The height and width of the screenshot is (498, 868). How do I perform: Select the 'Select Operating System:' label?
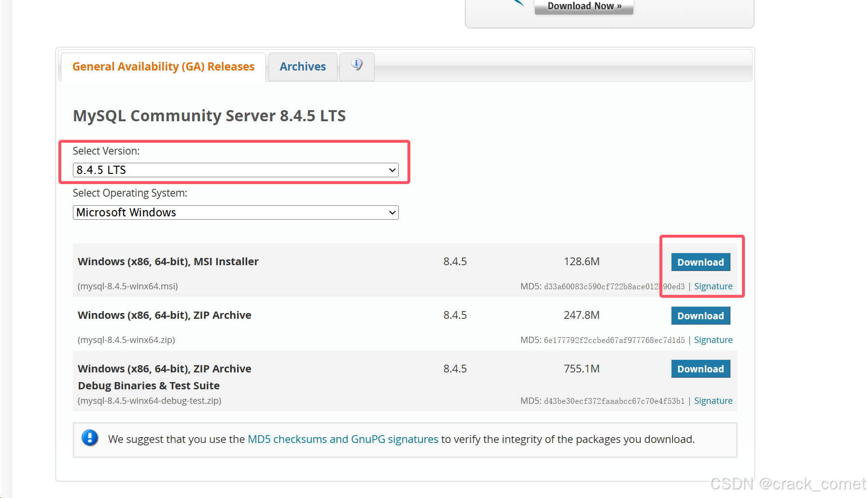[x=130, y=193]
